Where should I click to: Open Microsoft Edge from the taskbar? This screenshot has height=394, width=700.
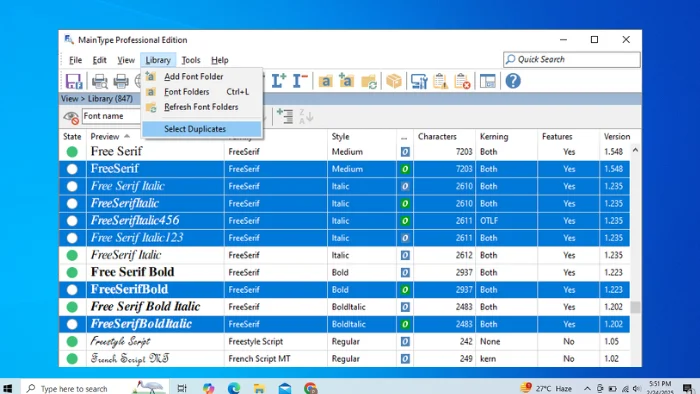234,388
